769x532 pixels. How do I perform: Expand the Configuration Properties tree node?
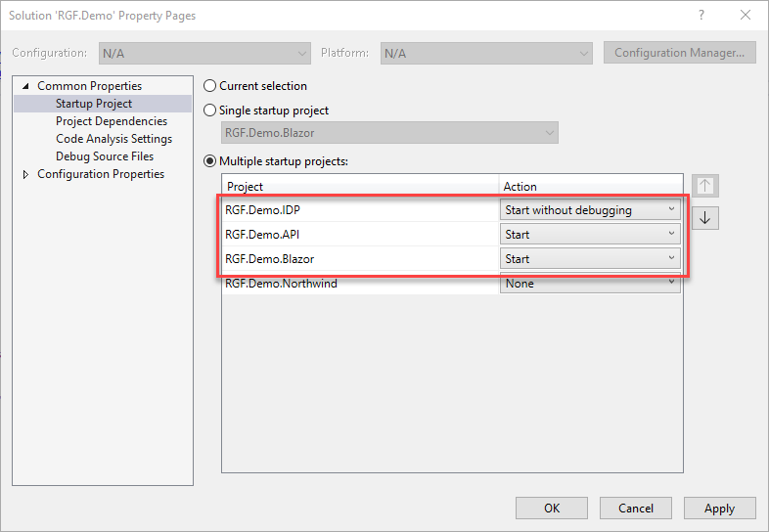(x=25, y=174)
